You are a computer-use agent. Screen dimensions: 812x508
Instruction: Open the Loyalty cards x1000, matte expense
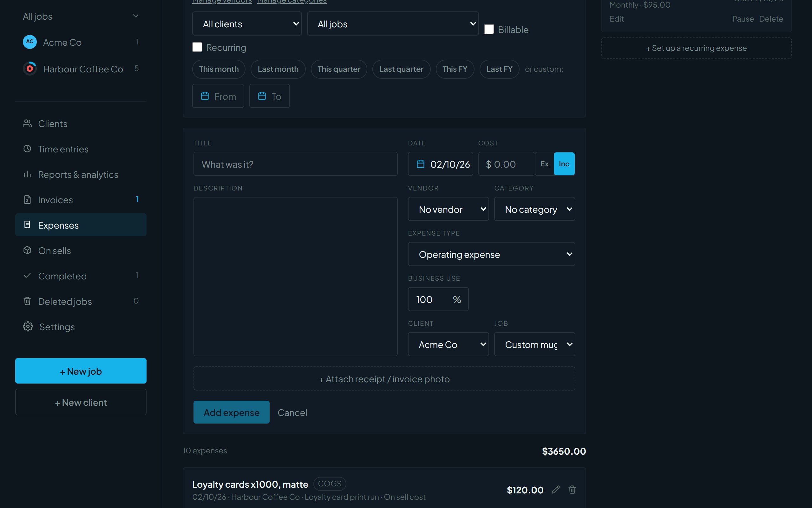tap(250, 484)
